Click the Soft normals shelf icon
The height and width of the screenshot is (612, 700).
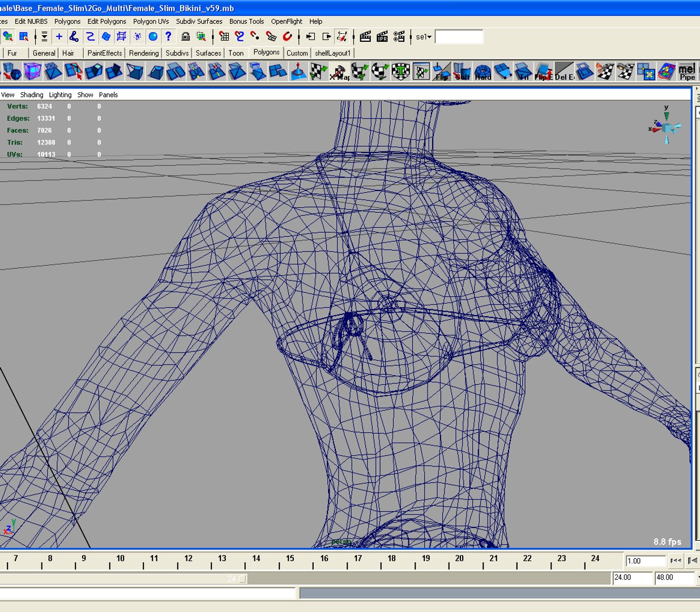[462, 72]
